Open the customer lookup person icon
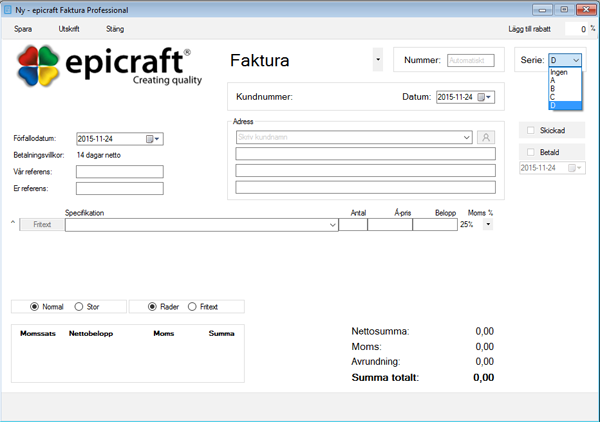This screenshot has height=422, width=600. click(x=486, y=137)
